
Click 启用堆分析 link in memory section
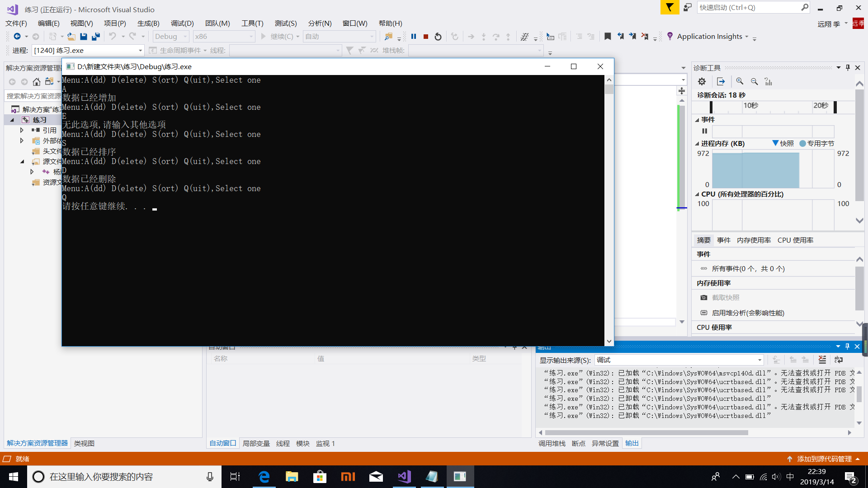point(748,313)
